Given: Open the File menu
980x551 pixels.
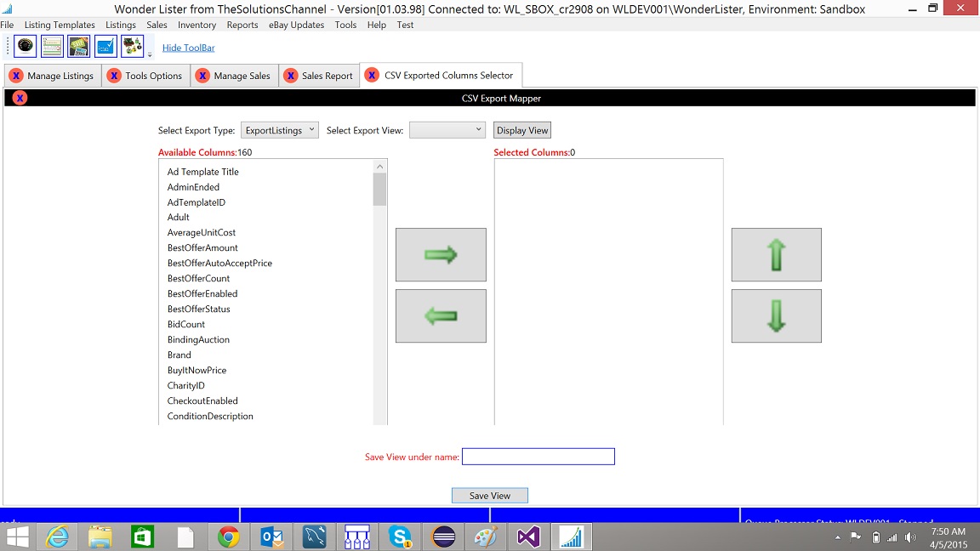Looking at the screenshot, I should (7, 25).
